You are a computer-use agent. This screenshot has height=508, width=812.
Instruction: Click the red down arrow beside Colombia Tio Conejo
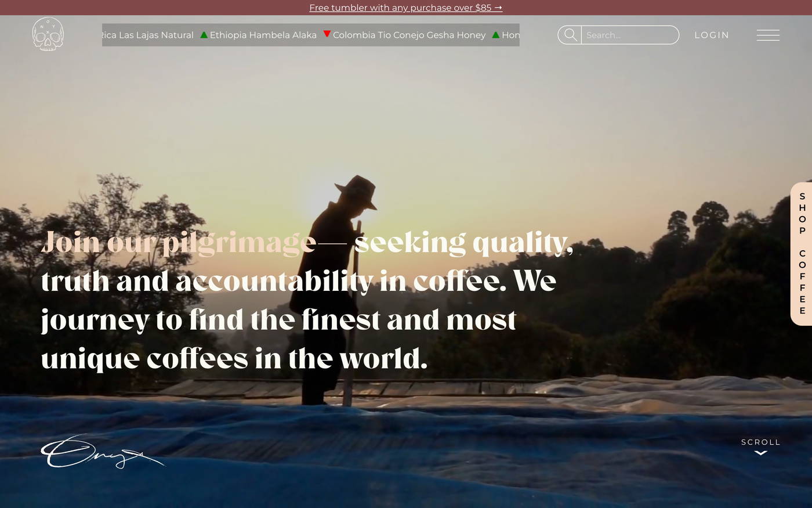[x=327, y=34]
